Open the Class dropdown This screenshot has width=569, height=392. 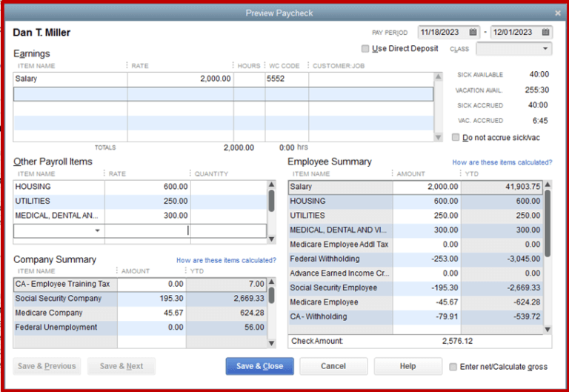tap(514, 49)
